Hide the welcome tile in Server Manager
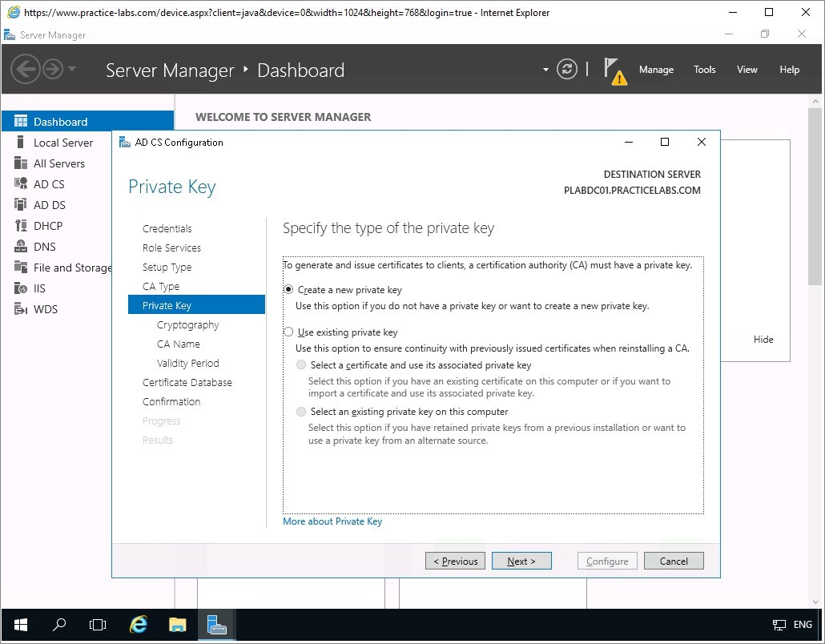 point(763,340)
